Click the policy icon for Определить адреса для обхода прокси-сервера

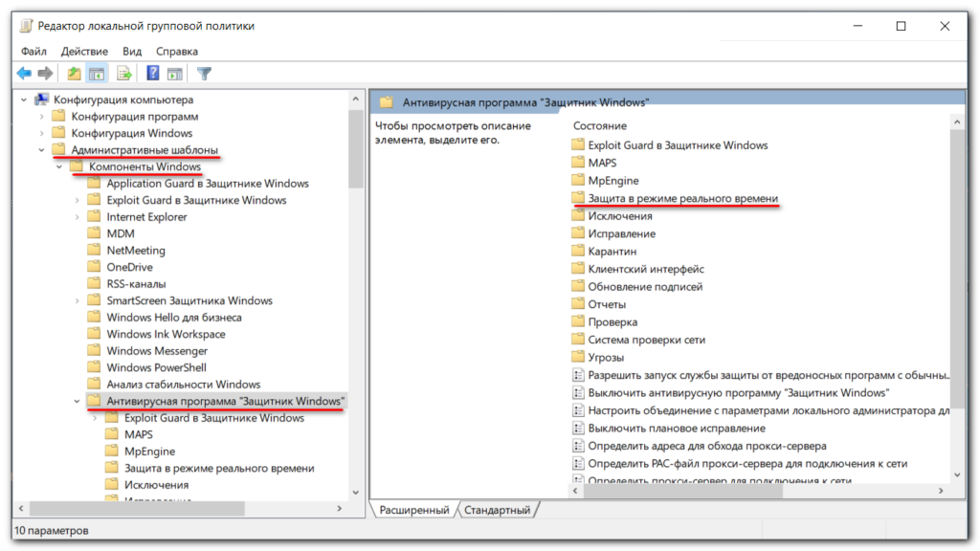coord(578,446)
